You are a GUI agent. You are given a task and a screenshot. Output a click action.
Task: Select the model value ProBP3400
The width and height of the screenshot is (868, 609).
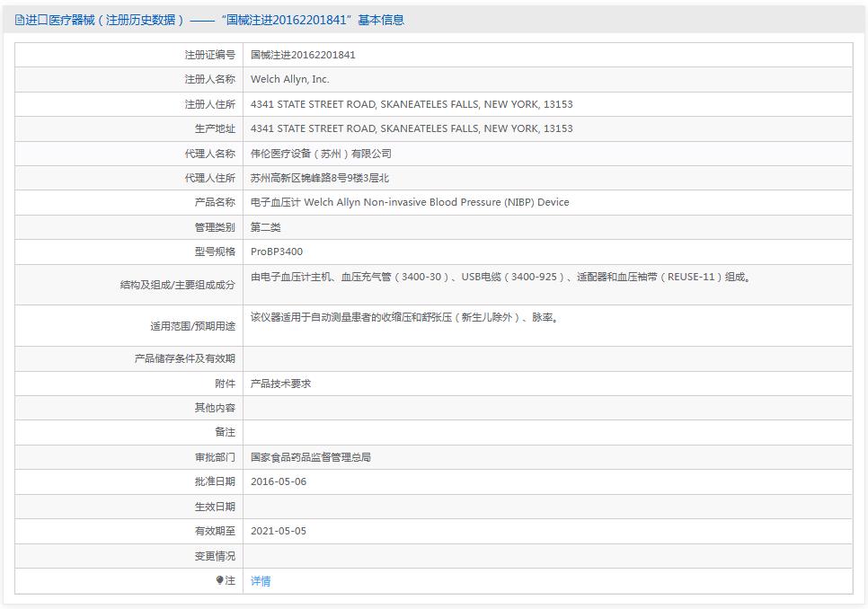point(277,252)
